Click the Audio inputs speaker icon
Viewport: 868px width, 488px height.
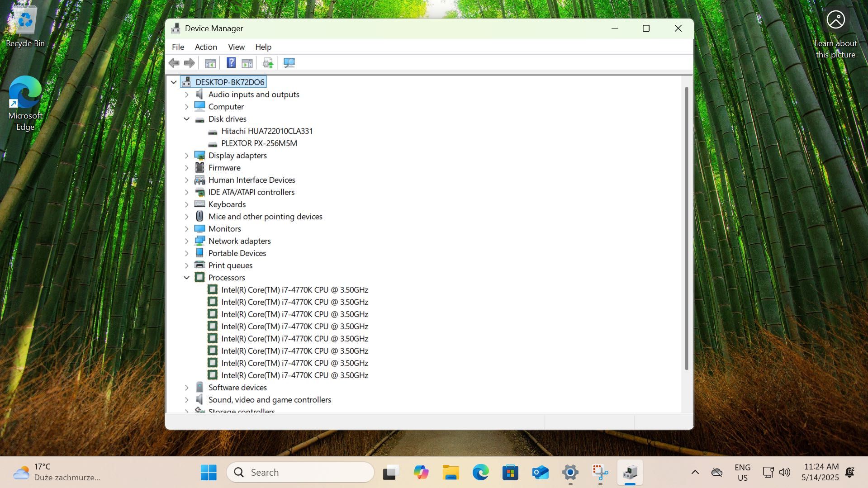click(x=199, y=94)
